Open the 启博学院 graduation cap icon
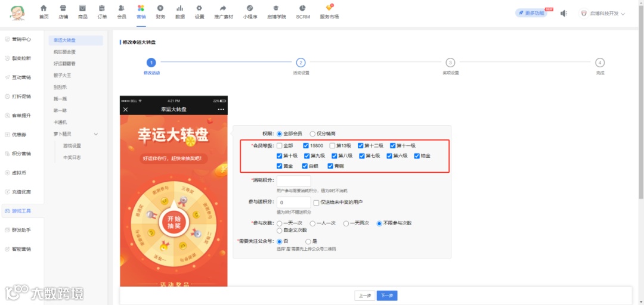 276,8
